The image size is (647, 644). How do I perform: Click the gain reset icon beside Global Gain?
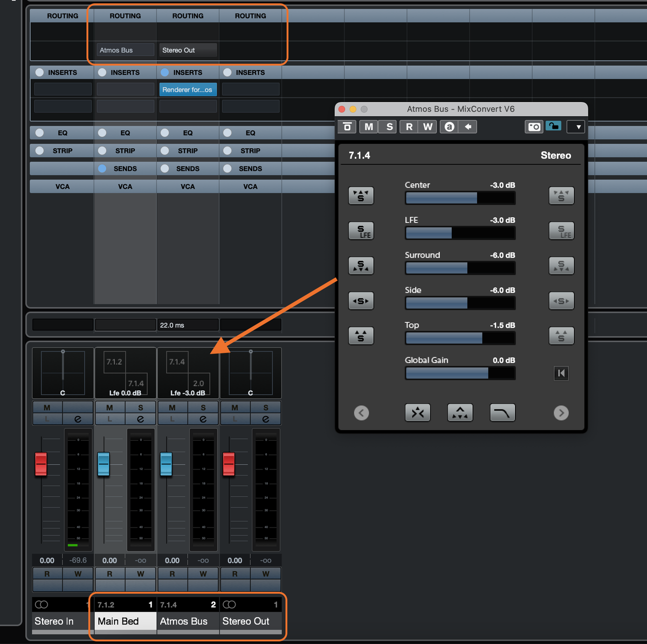pyautogui.click(x=561, y=373)
